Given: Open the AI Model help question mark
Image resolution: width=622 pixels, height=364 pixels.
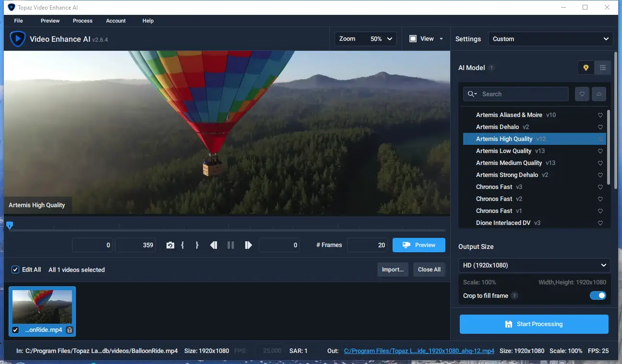Looking at the screenshot, I should coord(491,68).
